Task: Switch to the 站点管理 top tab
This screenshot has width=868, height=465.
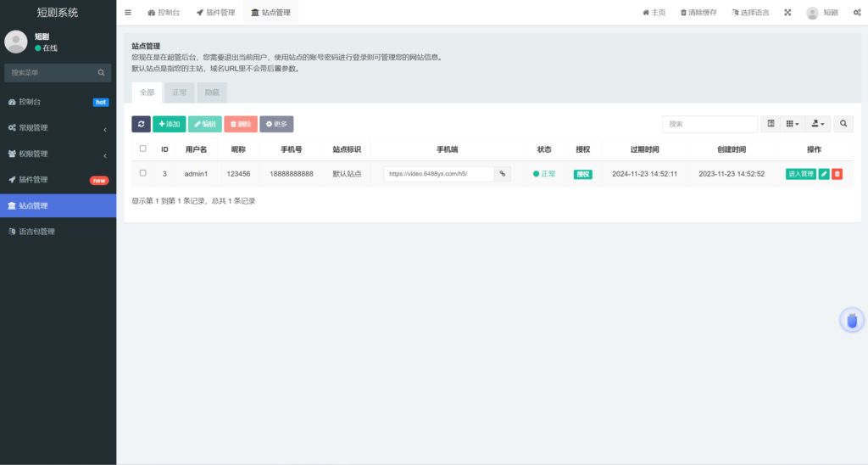Action: click(x=270, y=12)
